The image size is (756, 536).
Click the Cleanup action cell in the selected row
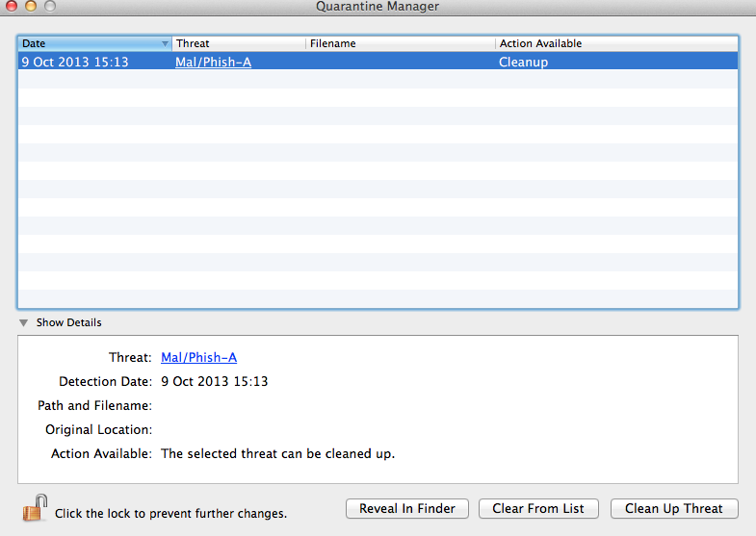(x=523, y=63)
